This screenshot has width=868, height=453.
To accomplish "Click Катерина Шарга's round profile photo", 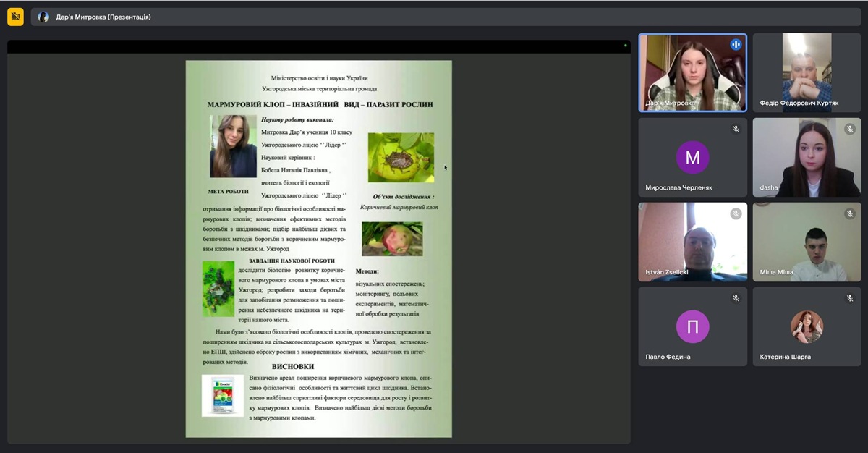I will (807, 326).
